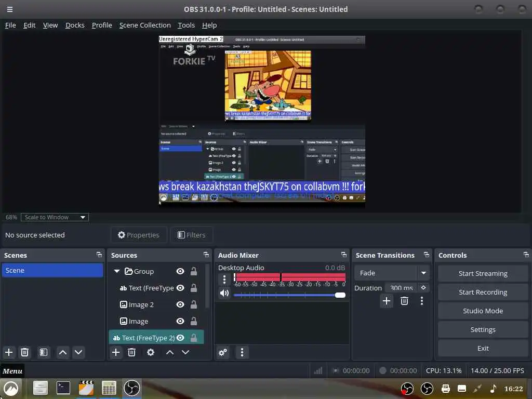Open source properties gear in Sources dock

pos(151,352)
